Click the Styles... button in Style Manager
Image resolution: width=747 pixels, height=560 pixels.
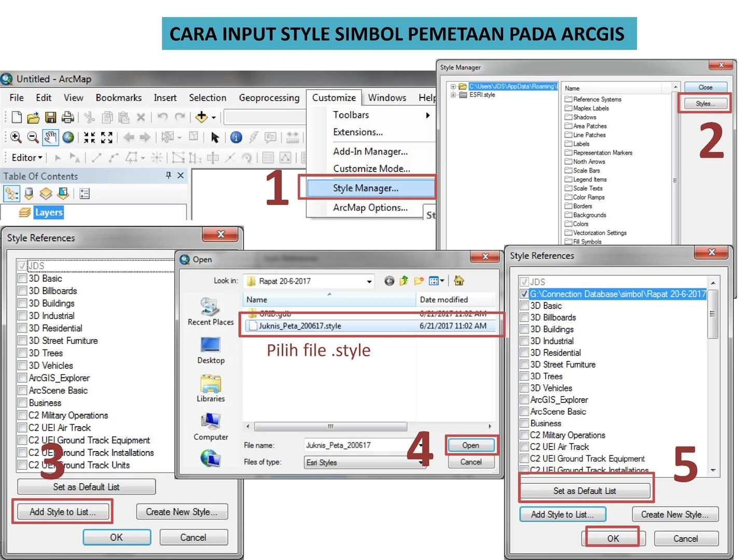pos(705,104)
